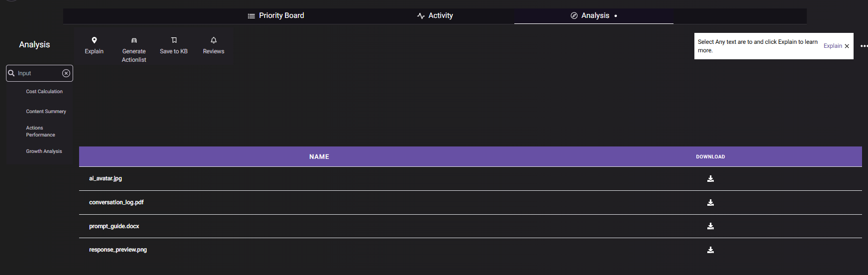Download prompt_guide.docx file
Image resolution: width=868 pixels, height=275 pixels.
click(710, 226)
